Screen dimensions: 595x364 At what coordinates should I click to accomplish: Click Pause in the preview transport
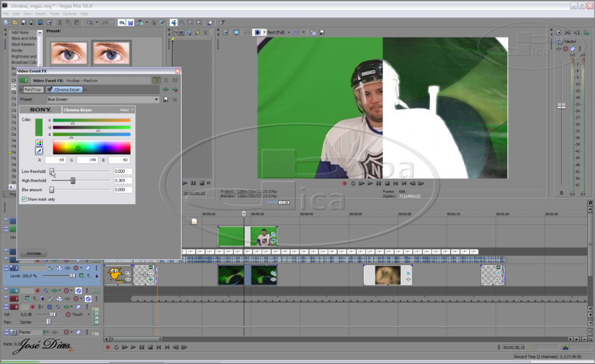coord(378,184)
